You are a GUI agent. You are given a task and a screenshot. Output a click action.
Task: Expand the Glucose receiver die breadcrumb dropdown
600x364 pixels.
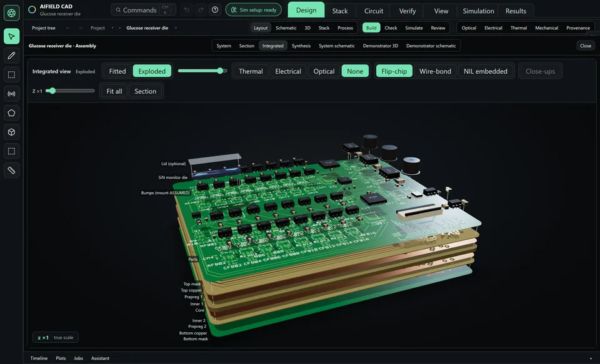tap(176, 28)
